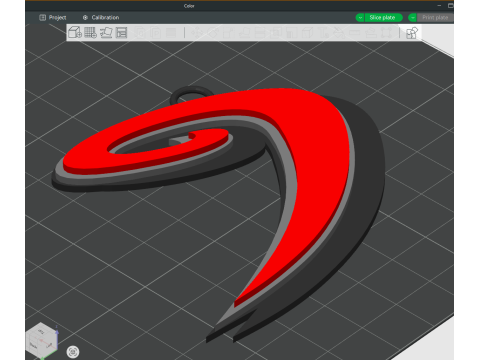Open the Assembly view icon at toolbar end
Screen dimensions: 480x360
pyautogui.click(x=412, y=32)
